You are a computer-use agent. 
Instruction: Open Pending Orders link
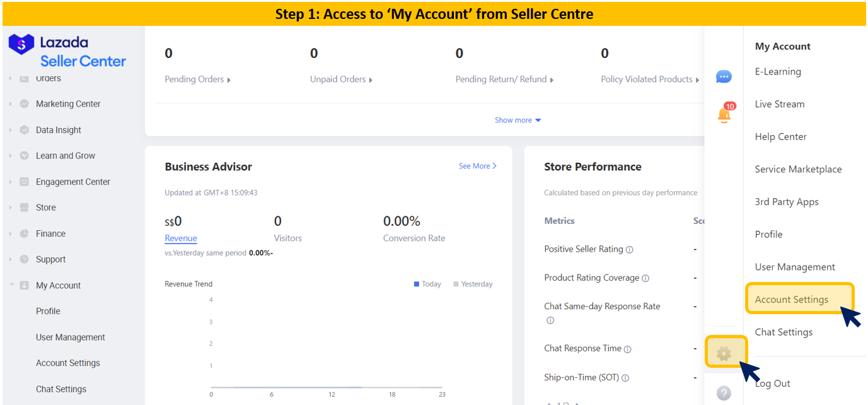point(197,79)
